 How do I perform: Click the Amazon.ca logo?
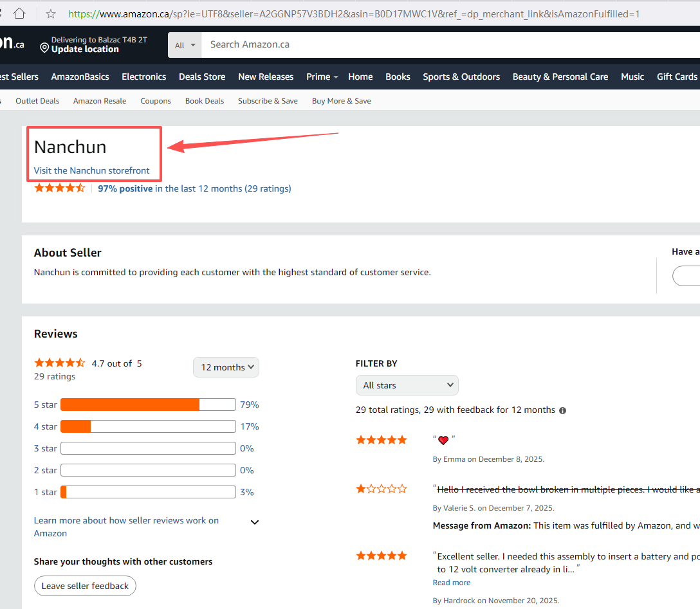pyautogui.click(x=12, y=43)
